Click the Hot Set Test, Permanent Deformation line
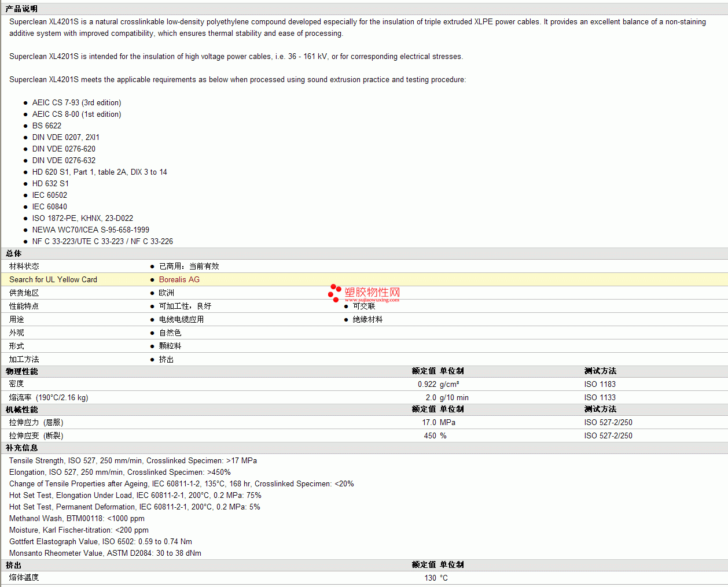Screen dimensions: 728x587 (135, 507)
